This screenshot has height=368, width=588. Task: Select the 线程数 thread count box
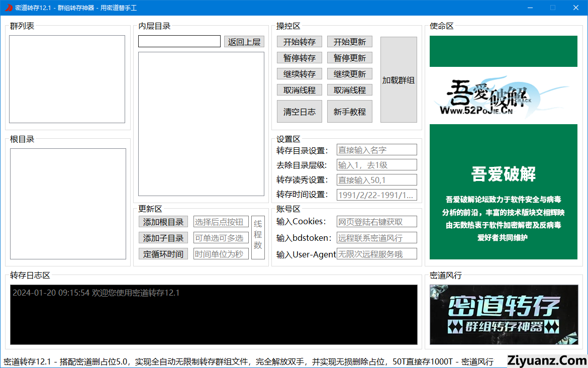(258, 237)
